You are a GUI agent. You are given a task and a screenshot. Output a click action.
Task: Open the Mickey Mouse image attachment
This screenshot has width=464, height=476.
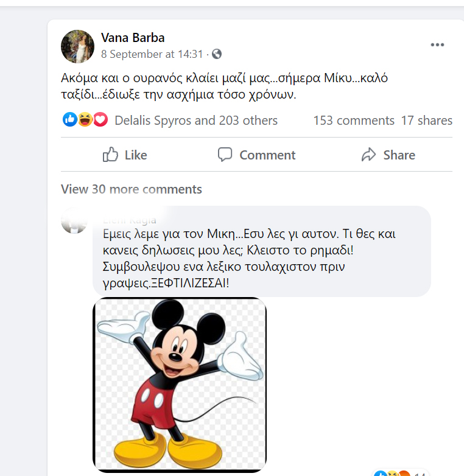pos(180,384)
